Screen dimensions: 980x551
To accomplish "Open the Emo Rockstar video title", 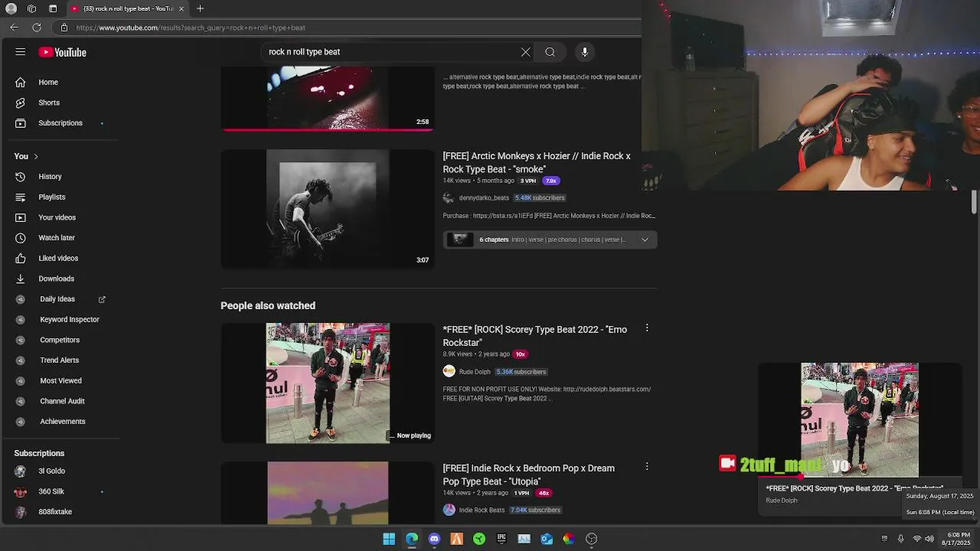I will (534, 336).
